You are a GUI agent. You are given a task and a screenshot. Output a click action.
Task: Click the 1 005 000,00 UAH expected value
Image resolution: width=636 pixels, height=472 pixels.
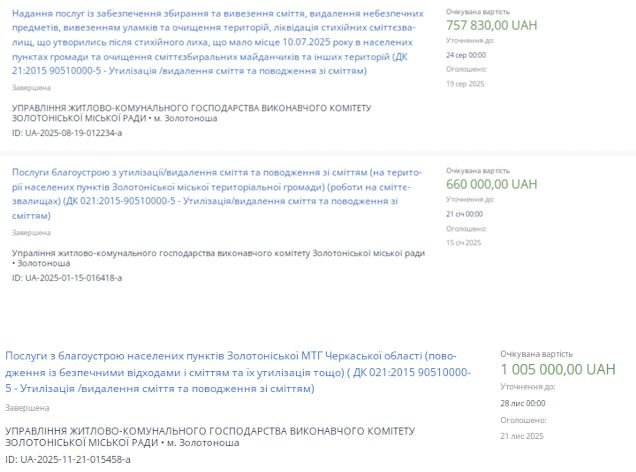click(558, 369)
